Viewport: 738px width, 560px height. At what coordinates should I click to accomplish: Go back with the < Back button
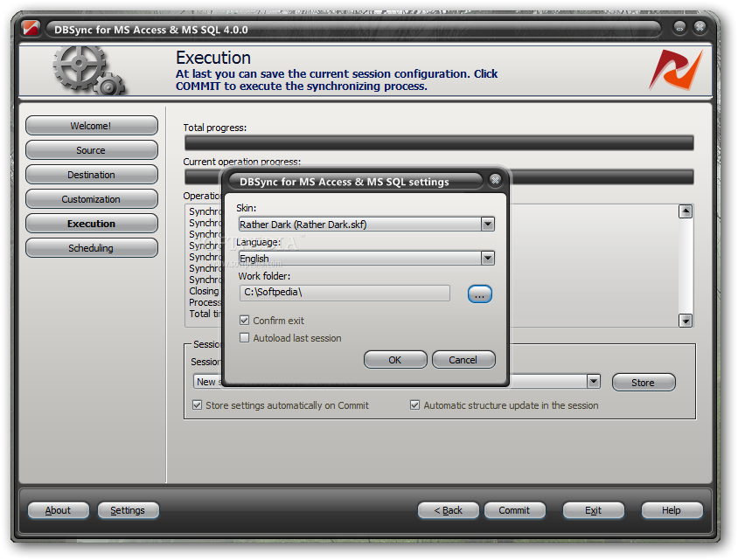448,510
